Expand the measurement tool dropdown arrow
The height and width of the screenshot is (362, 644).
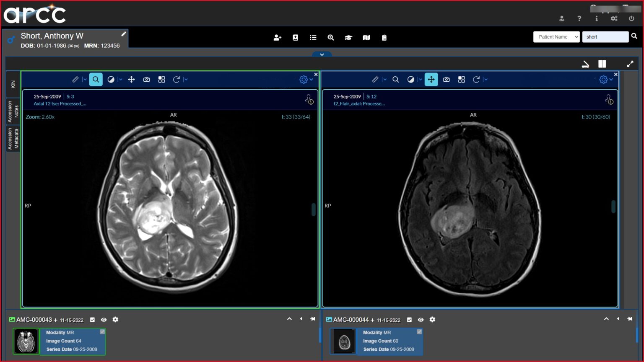[x=85, y=79]
